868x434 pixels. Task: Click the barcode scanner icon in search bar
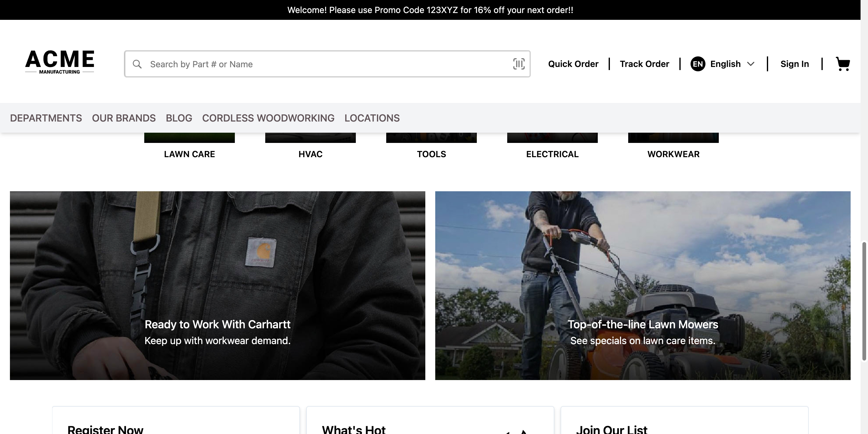pos(519,64)
